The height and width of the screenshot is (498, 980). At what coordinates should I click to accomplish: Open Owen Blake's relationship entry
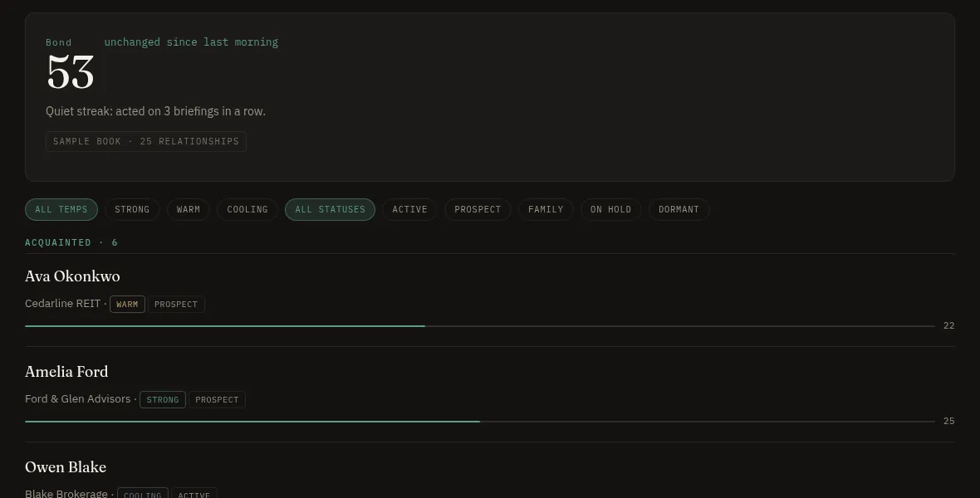click(x=489, y=471)
